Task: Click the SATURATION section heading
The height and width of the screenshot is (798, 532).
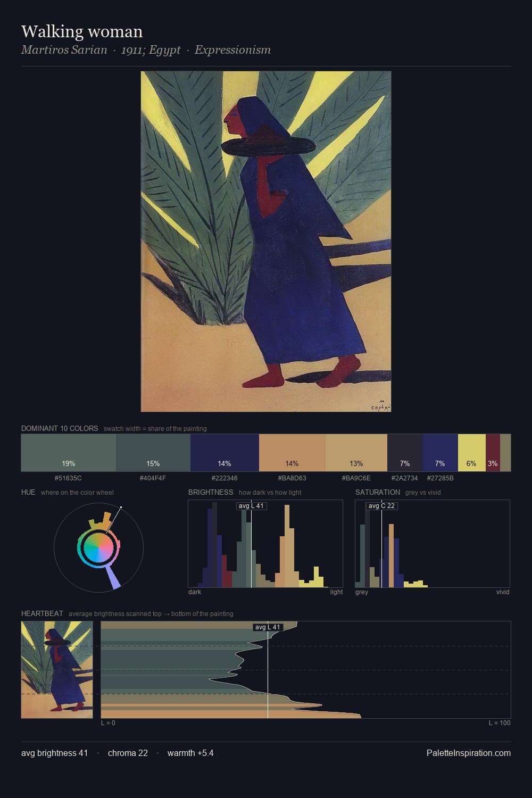Action: coord(378,492)
